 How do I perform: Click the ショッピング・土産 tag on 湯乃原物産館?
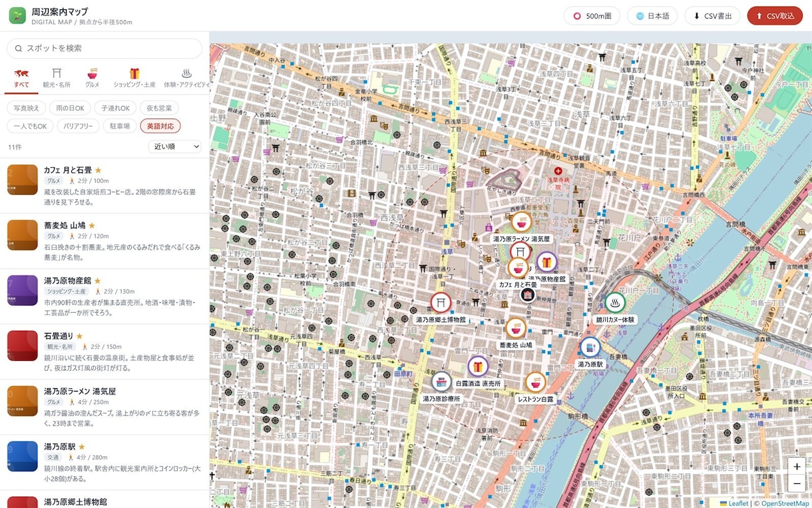(x=67, y=292)
